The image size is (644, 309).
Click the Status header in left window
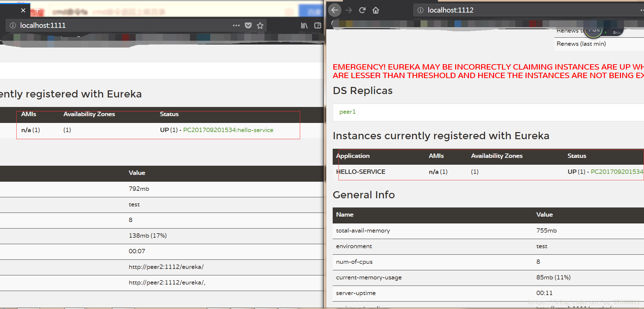169,114
